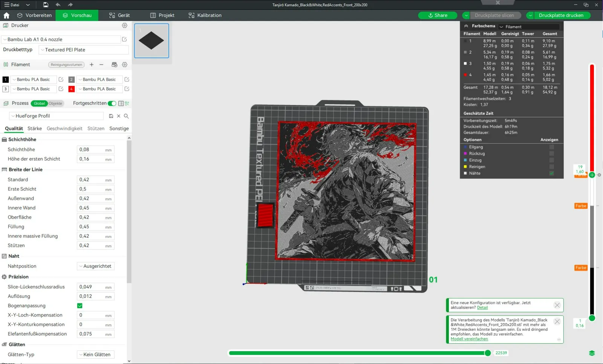Search process settings magnifier icon
Screen dimensions: 603x364
tap(126, 116)
